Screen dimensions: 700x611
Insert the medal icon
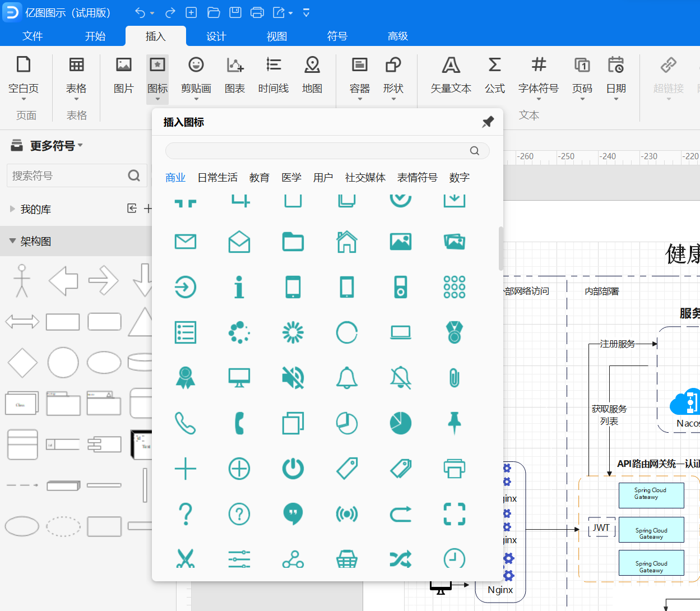coord(455,332)
